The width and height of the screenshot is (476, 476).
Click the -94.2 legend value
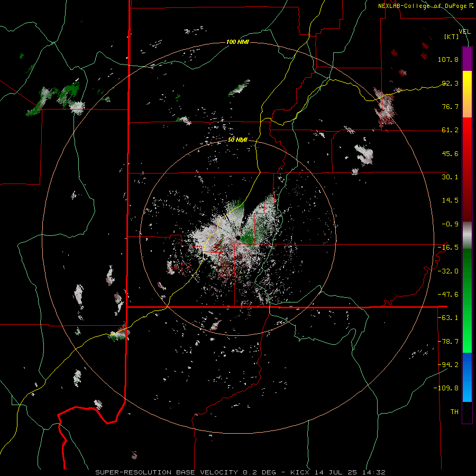click(x=448, y=365)
